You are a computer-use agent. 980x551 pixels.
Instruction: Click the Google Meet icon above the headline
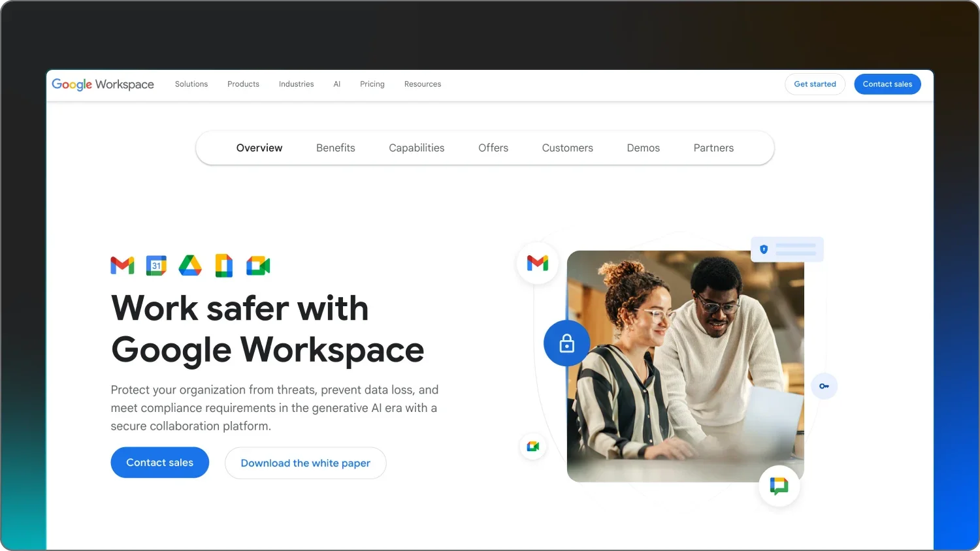point(258,266)
